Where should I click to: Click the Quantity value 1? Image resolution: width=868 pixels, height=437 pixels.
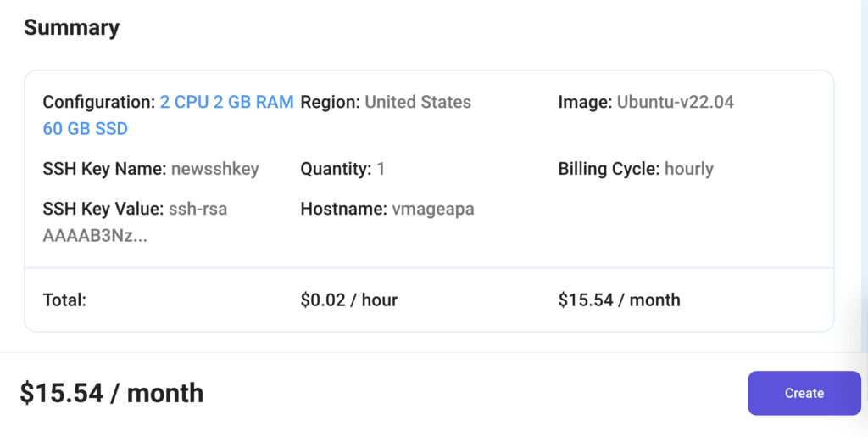pos(381,169)
